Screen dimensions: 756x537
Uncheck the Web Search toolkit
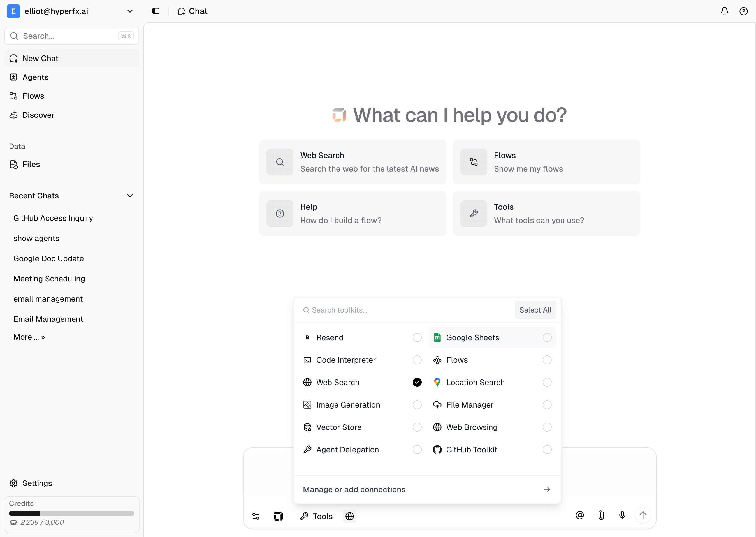(417, 382)
